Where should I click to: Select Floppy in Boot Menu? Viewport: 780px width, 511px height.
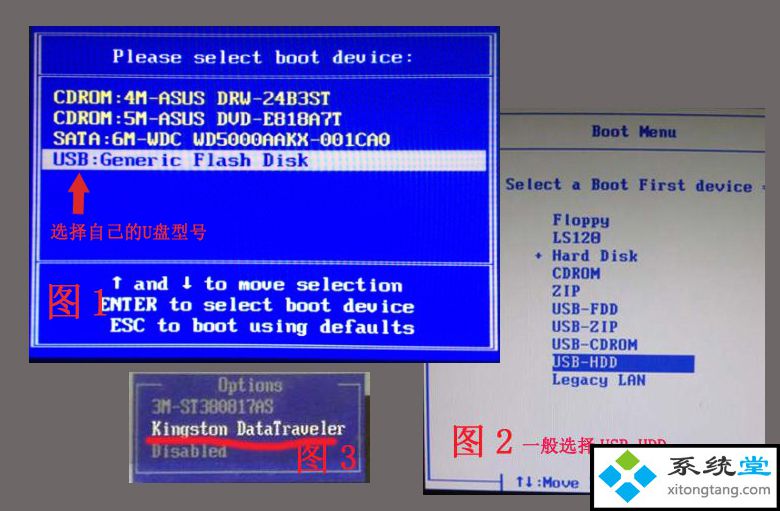[x=581, y=220]
